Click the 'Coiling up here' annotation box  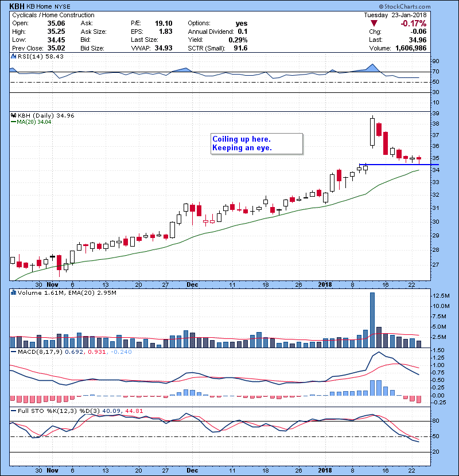click(256, 143)
